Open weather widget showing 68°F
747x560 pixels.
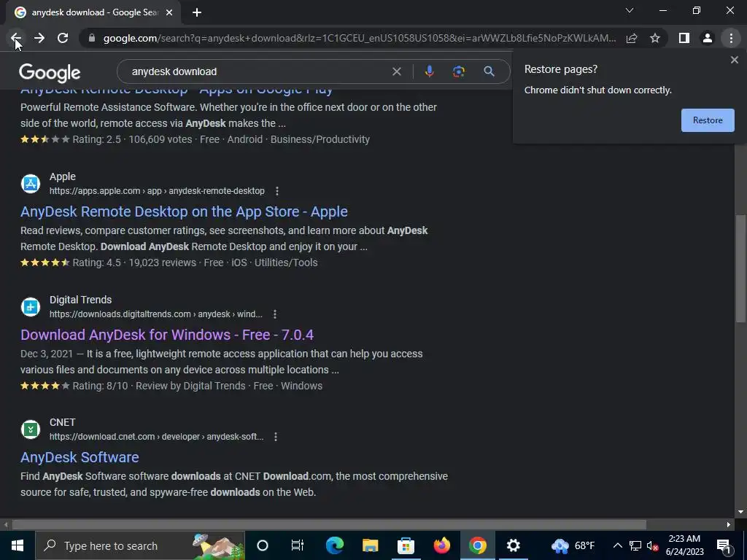(573, 545)
